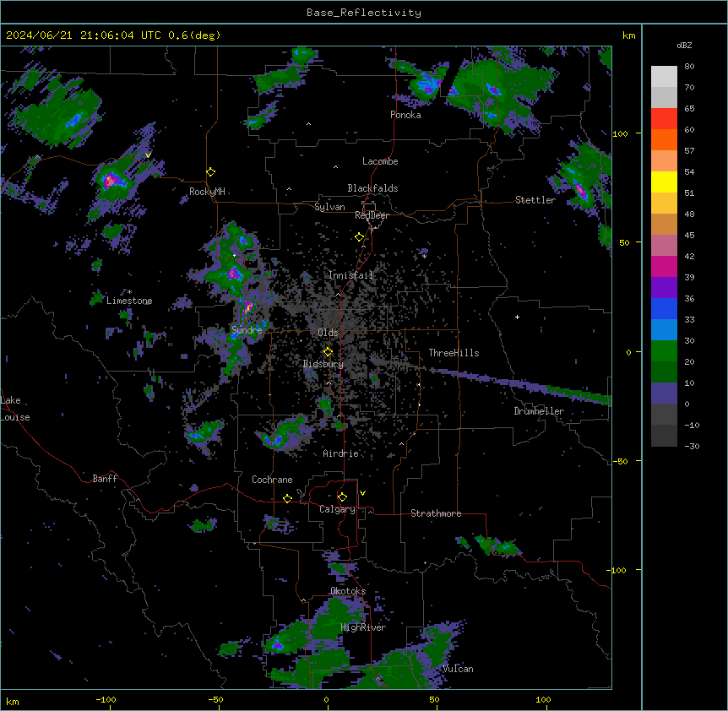Click the -100 tick label on vertical axis
Image resolution: width=728 pixels, height=711 pixels.
click(x=617, y=570)
